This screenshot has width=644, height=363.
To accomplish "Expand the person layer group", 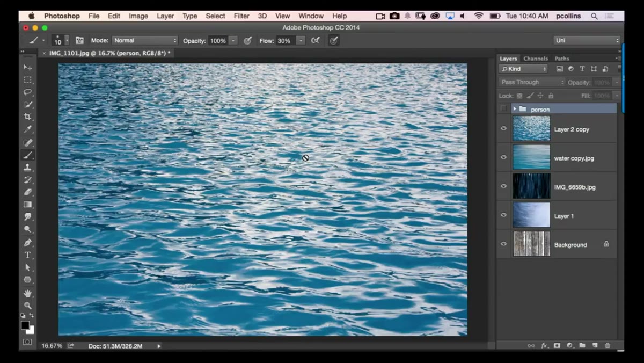I will 515,109.
